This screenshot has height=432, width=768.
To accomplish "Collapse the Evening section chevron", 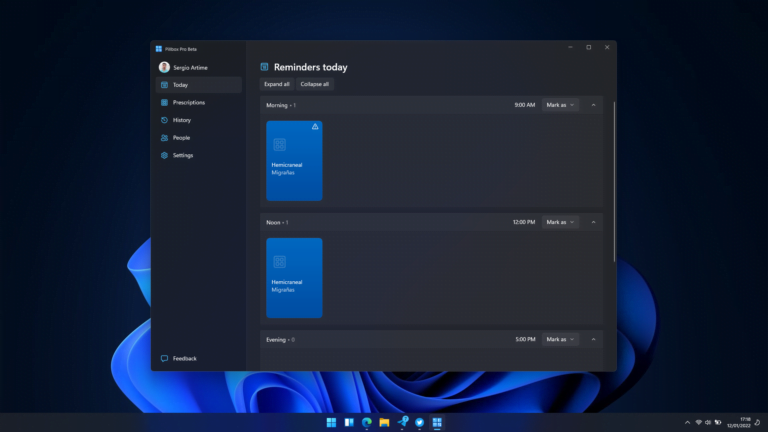I will [593, 339].
